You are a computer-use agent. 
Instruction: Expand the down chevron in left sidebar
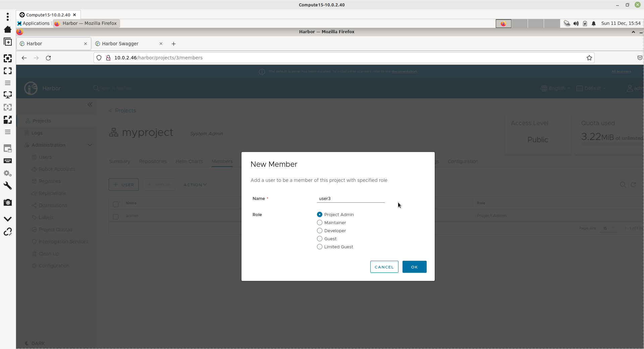point(8,219)
